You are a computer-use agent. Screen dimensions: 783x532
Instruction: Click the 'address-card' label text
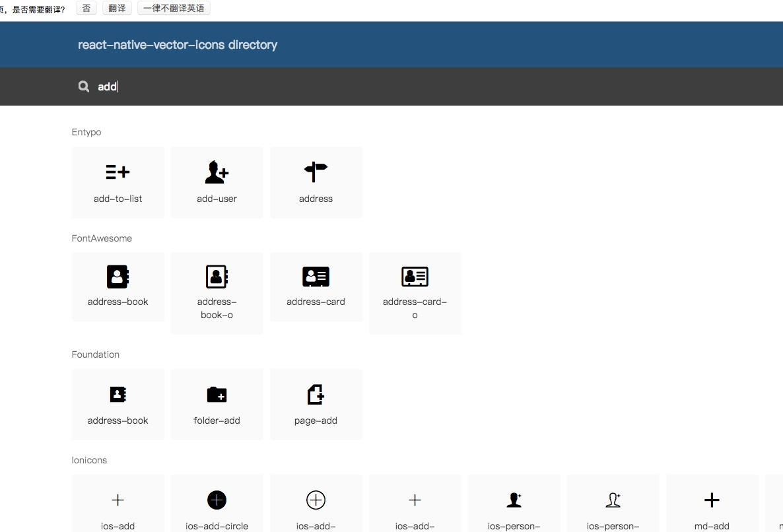316,302
